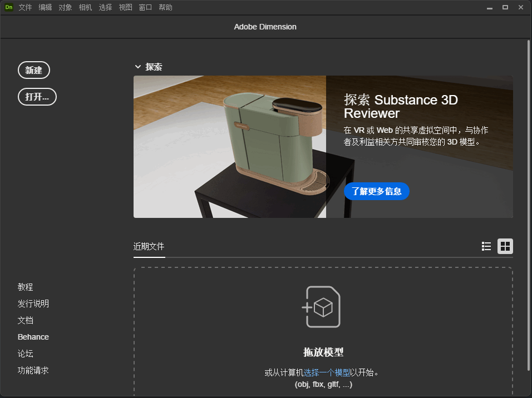Collapse the 探索 section
This screenshot has height=398, width=532.
[138, 66]
